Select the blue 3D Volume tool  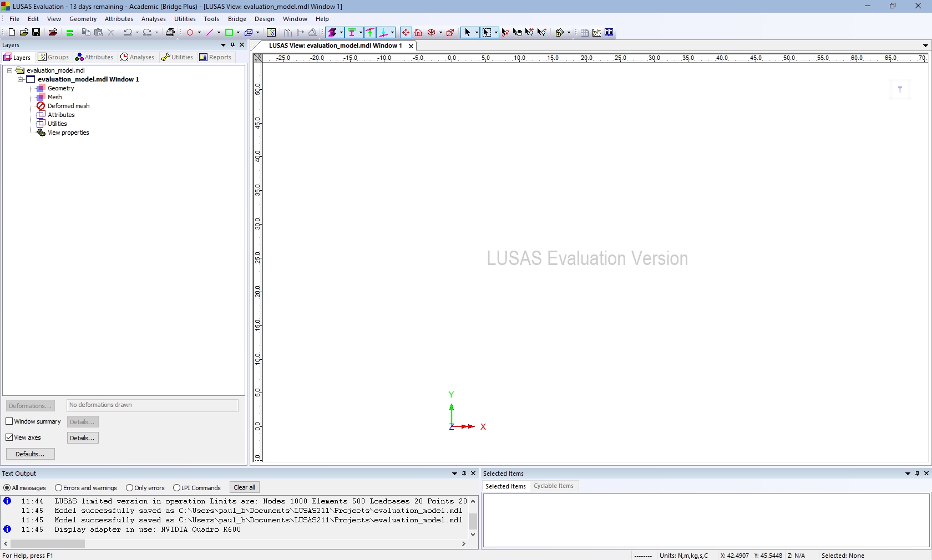coord(249,33)
